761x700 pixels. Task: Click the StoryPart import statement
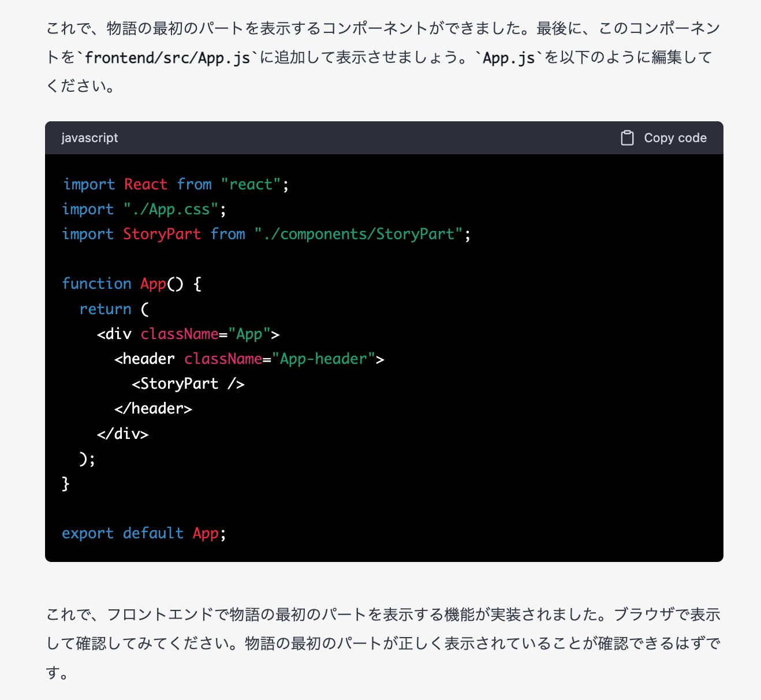point(266,234)
